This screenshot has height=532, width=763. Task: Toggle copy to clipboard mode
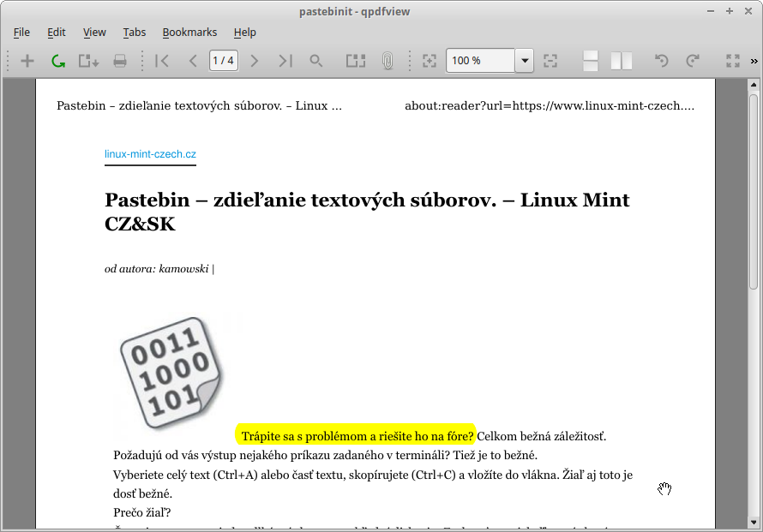coord(356,61)
